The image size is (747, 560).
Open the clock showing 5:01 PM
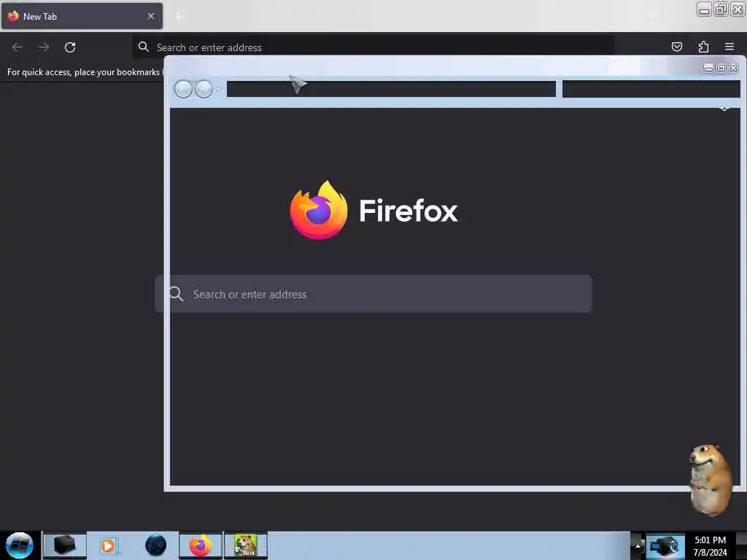coord(710,546)
